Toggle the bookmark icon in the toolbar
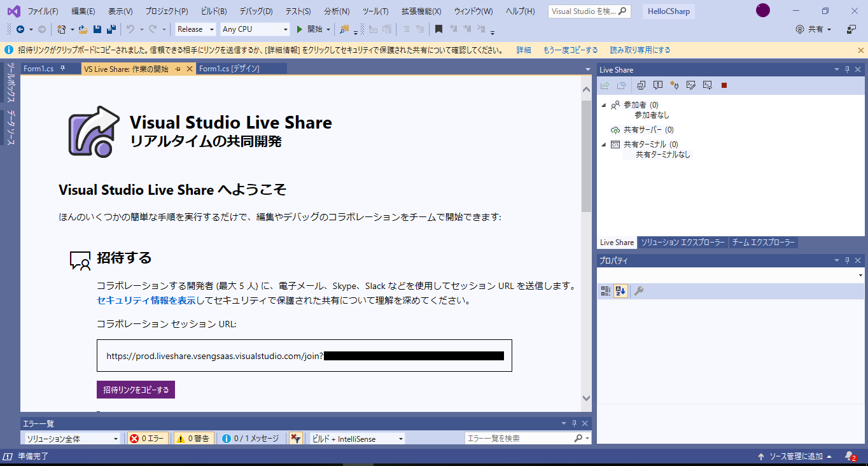The image size is (868, 466). click(x=438, y=29)
